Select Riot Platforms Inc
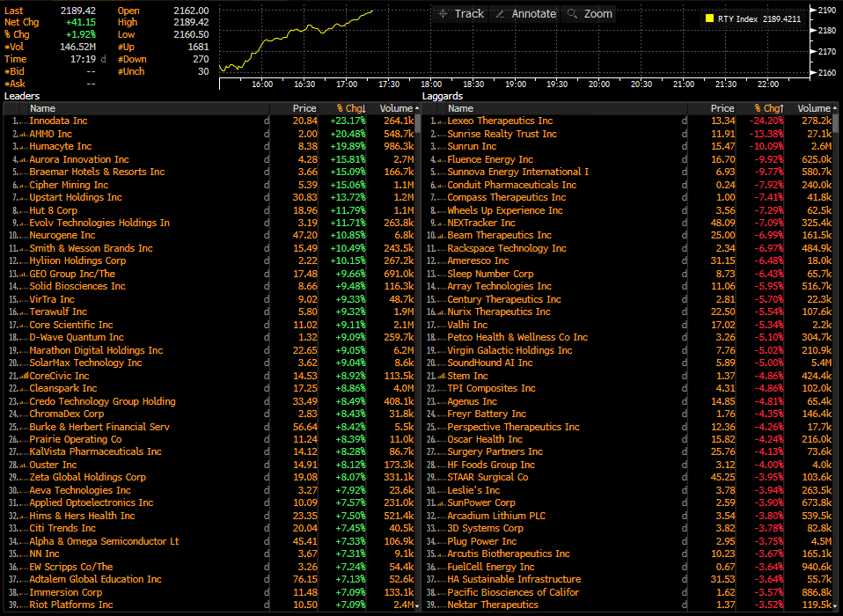 click(71, 605)
